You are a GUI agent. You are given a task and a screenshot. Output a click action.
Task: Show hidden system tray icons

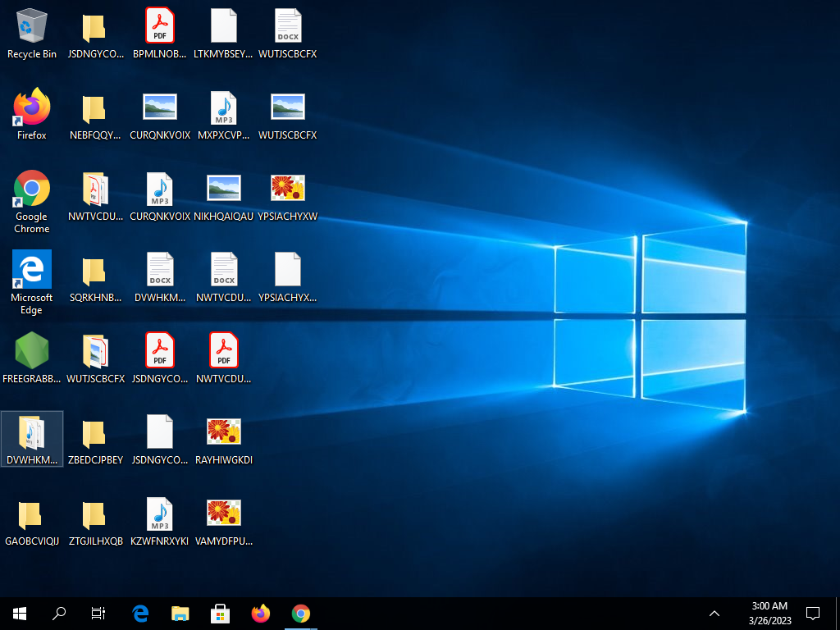tap(714, 613)
